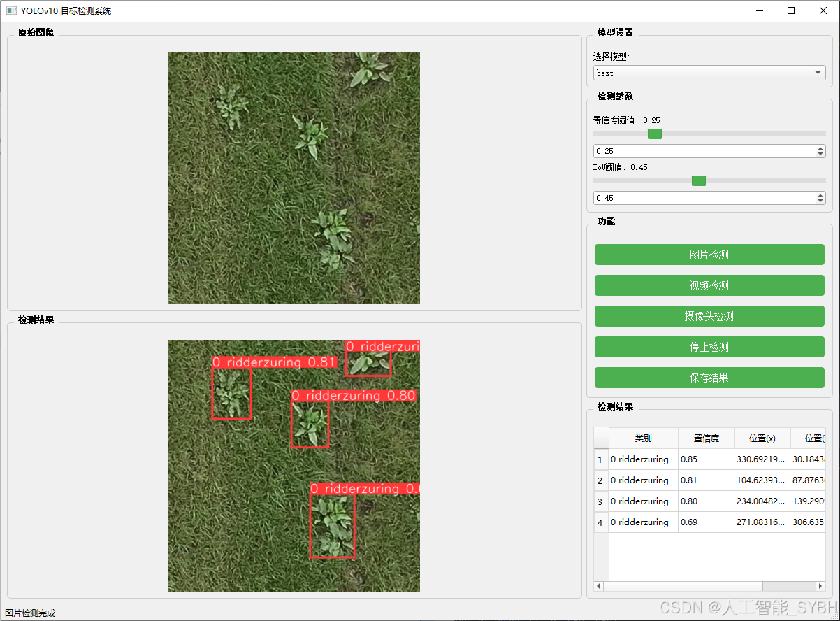Click the dropdown arrow of the model selector

818,73
